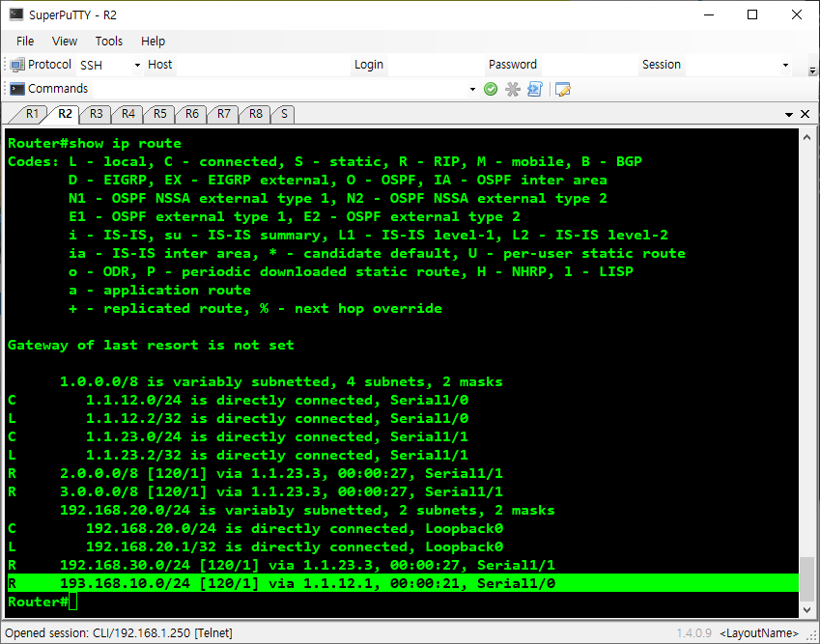
Task: Click the <LayoutName> status bar entry
Action: [x=759, y=633]
